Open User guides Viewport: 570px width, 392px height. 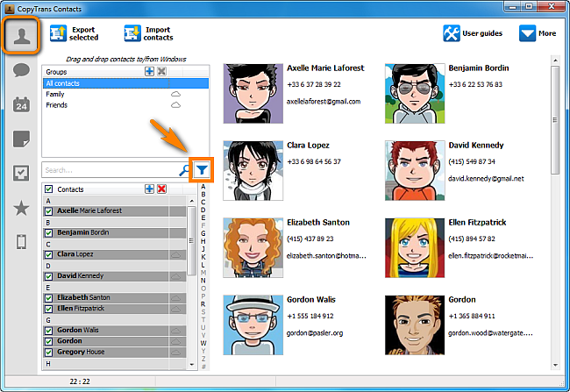pyautogui.click(x=474, y=33)
